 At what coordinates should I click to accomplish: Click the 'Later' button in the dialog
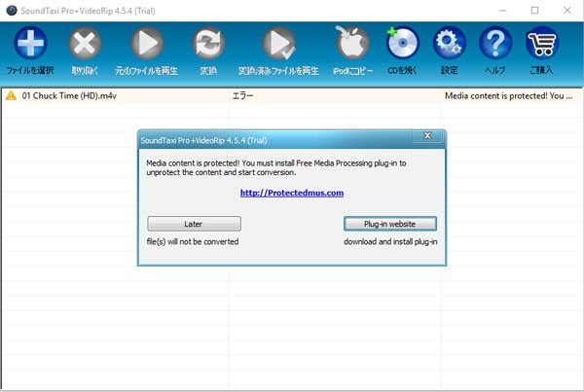(194, 224)
